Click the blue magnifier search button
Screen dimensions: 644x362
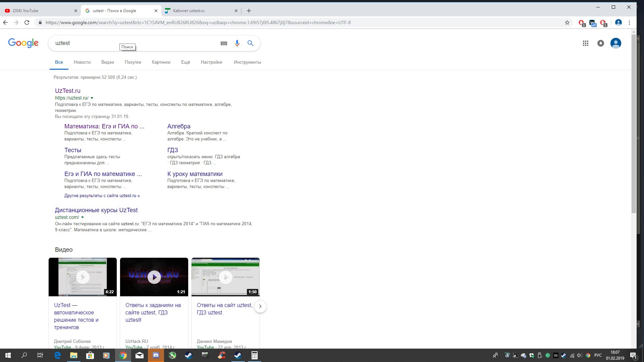250,43
